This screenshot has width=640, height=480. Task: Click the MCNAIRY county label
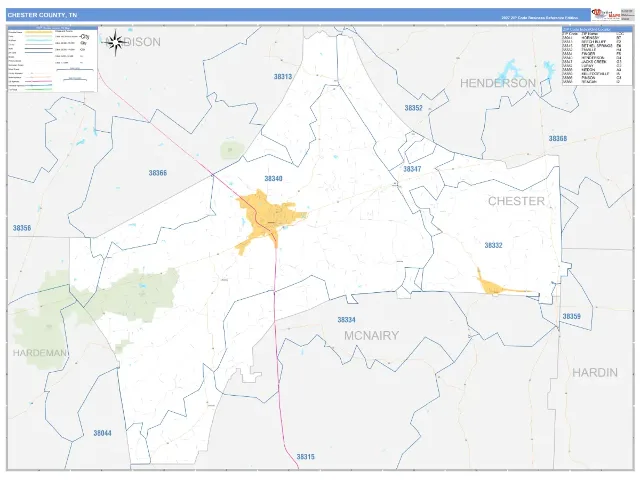click(371, 336)
